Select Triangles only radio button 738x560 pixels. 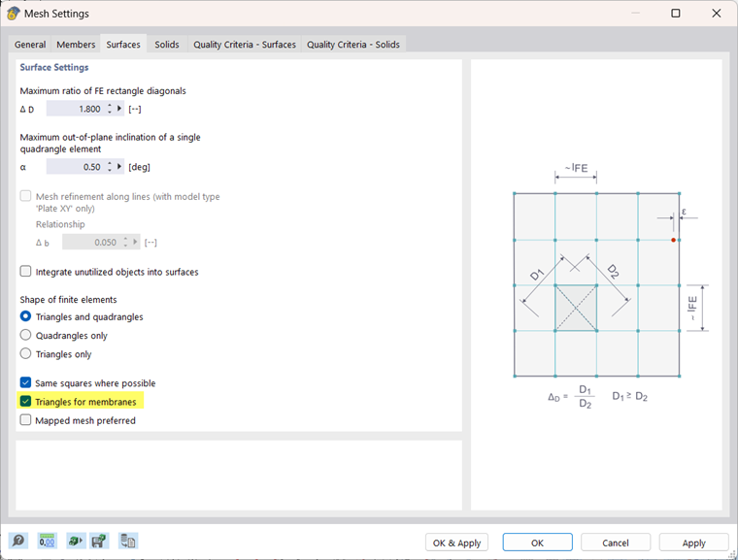click(25, 353)
